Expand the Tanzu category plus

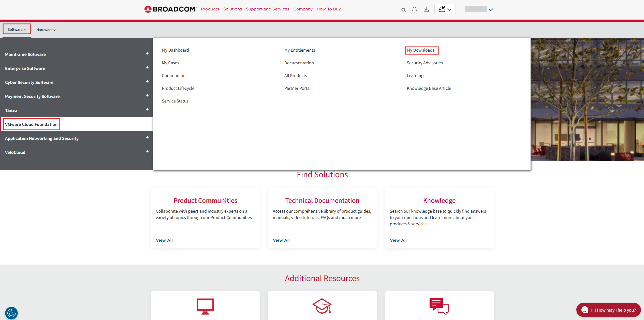(147, 109)
